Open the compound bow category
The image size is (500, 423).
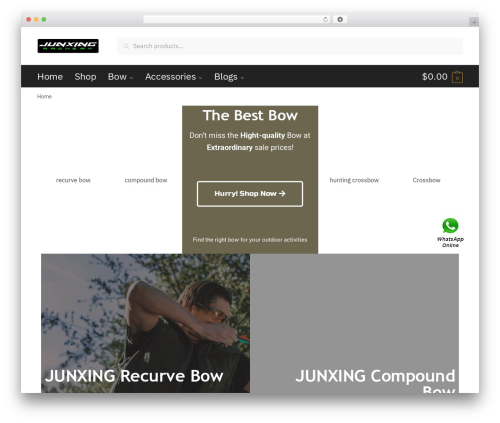pyautogui.click(x=146, y=180)
